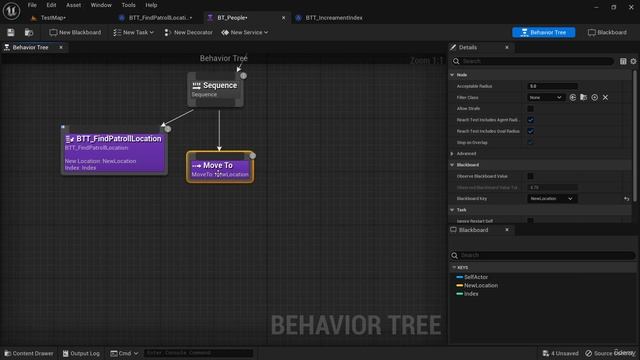Browse to Filter Class in Content Browser
This screenshot has height=360, width=640.
[584, 98]
